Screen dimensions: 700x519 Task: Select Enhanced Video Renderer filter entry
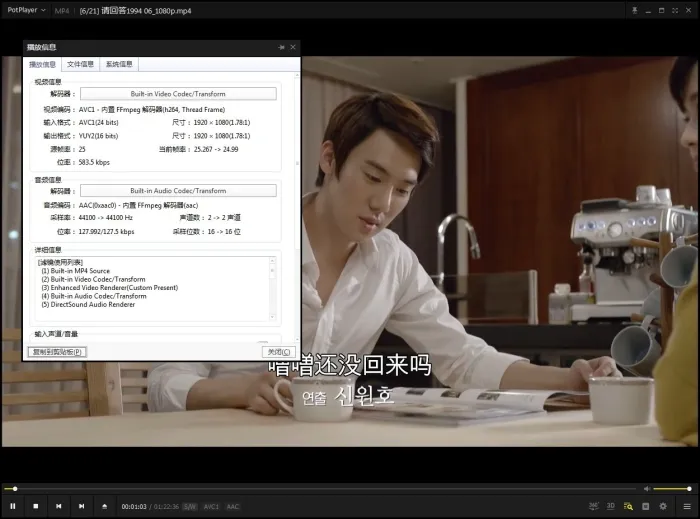click(x=109, y=288)
